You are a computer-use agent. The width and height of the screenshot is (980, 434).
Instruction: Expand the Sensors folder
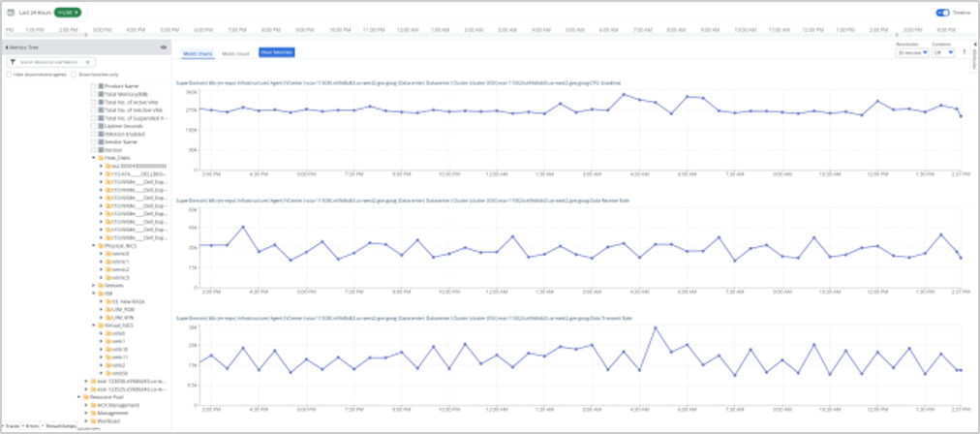[x=93, y=285]
